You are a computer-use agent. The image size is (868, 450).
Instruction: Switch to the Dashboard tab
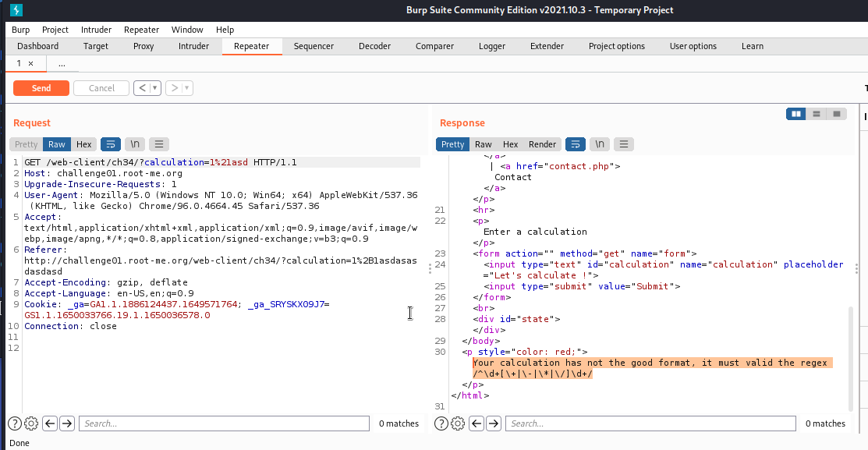pos(37,47)
